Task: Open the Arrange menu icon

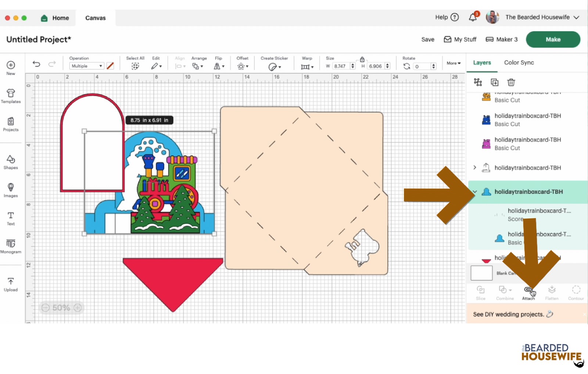Action: 198,66
